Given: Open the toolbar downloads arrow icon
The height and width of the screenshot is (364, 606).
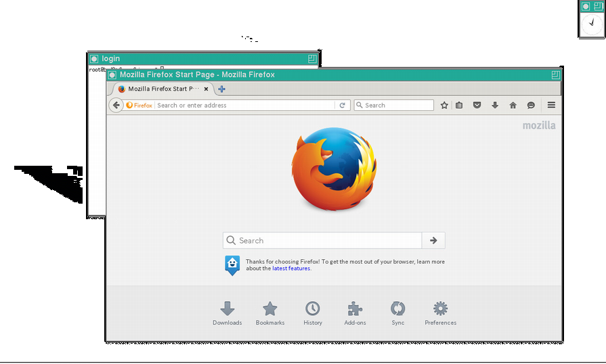Looking at the screenshot, I should point(495,105).
